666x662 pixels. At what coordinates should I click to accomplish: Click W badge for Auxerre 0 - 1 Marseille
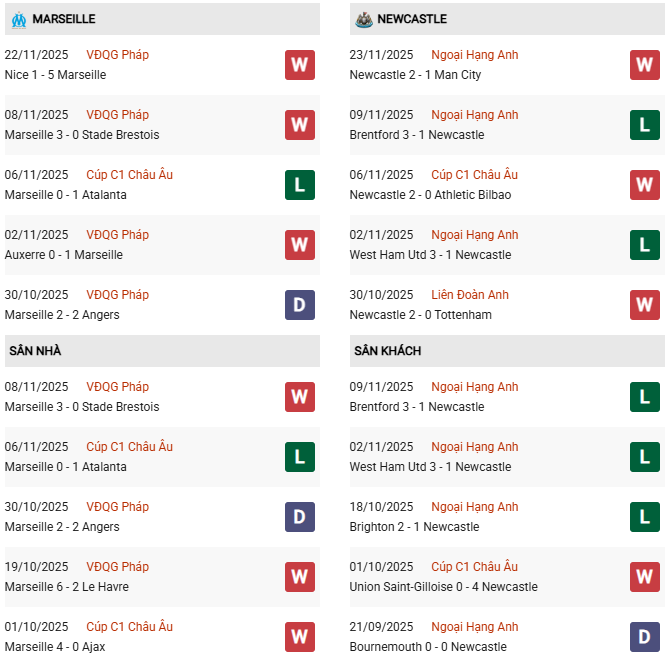pyautogui.click(x=299, y=245)
